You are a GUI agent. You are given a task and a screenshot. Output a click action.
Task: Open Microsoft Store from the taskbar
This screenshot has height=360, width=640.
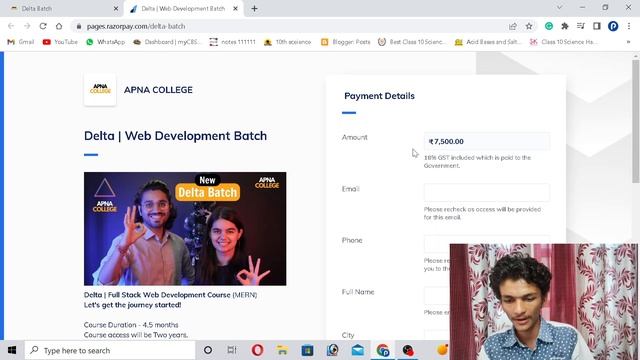point(307,350)
